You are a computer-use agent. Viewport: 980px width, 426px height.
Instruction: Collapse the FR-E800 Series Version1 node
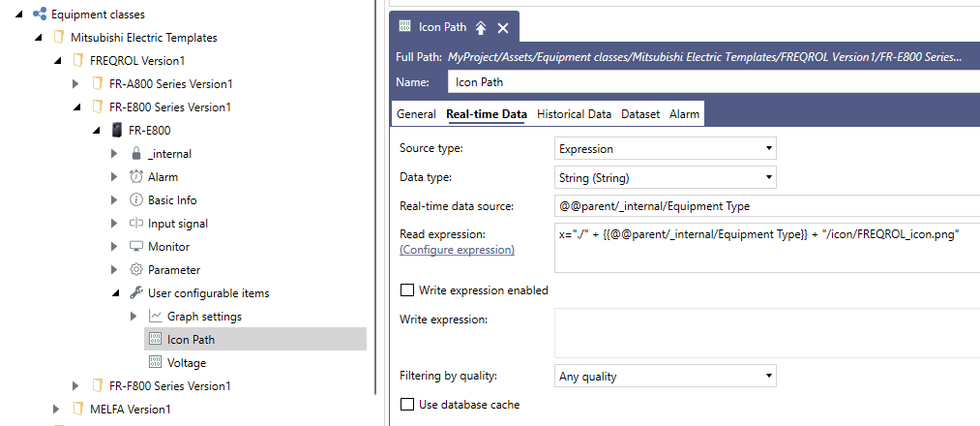(76, 107)
